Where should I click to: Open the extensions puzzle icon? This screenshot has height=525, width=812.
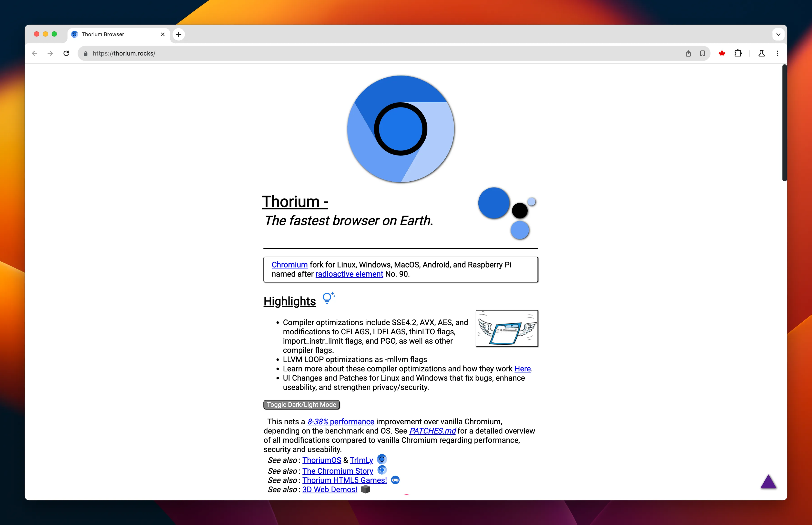738,54
